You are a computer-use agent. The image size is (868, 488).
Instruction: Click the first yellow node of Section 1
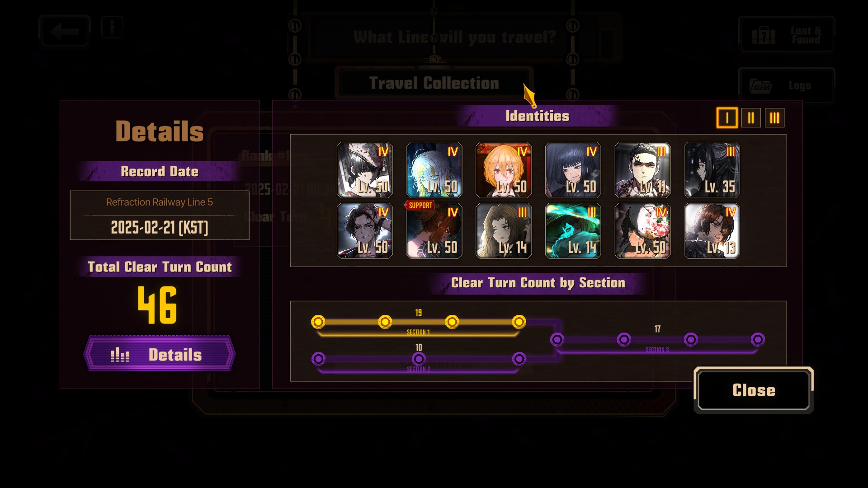tap(318, 322)
